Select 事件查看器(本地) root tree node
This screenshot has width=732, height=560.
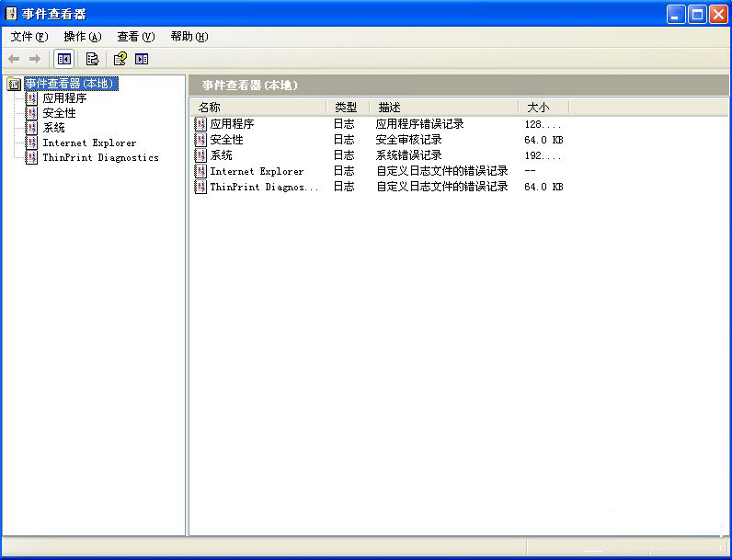(71, 84)
